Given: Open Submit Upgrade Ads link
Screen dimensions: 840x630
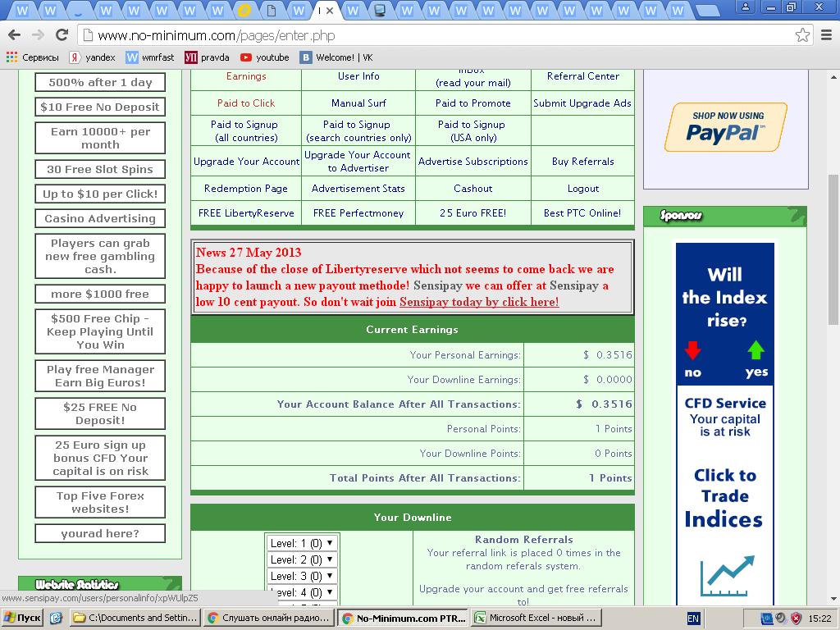Looking at the screenshot, I should click(x=582, y=103).
